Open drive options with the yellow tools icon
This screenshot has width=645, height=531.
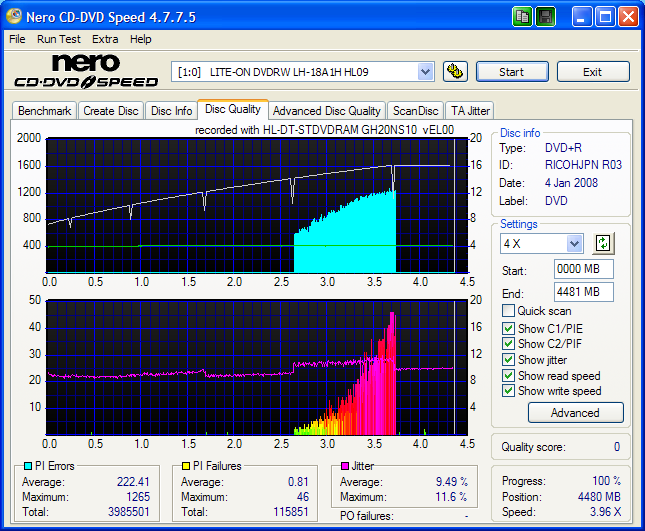click(455, 71)
